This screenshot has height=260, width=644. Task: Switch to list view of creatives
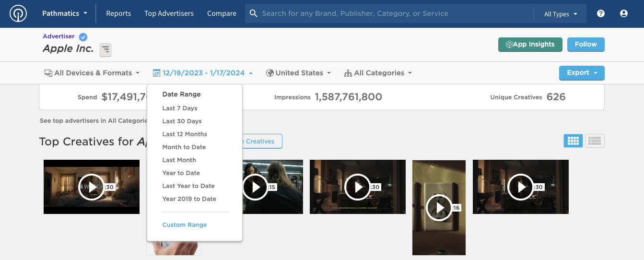(595, 141)
